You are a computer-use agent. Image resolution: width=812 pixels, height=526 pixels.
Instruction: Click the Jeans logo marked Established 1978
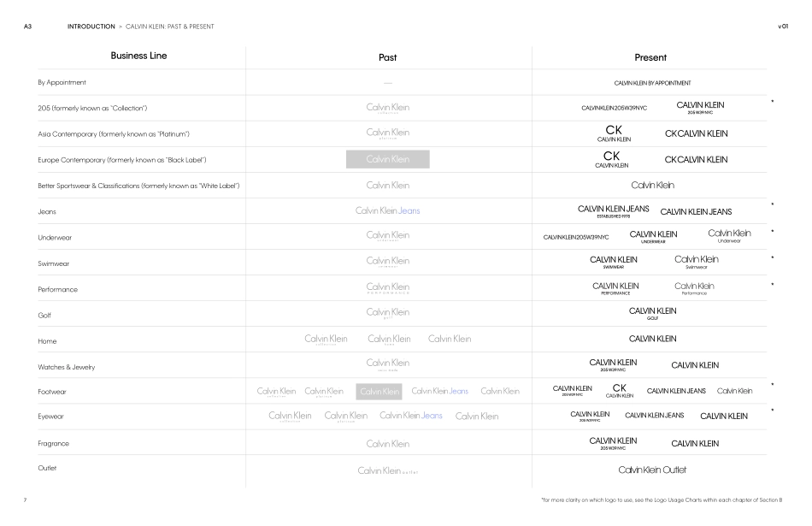click(613, 210)
